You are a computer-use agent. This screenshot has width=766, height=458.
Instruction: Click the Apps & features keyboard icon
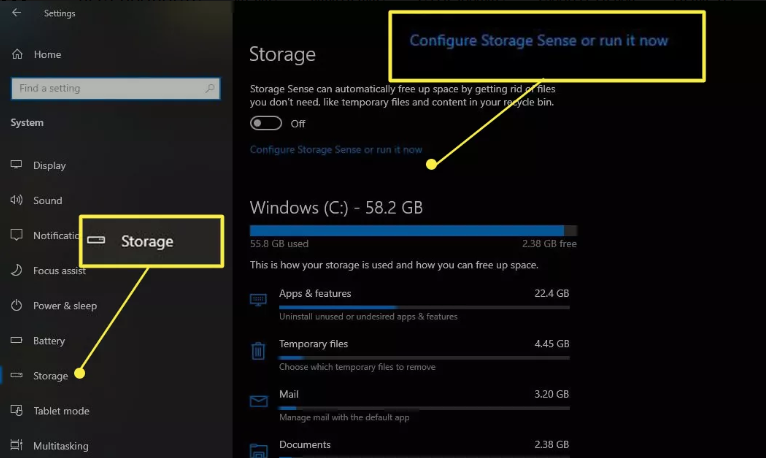258,299
